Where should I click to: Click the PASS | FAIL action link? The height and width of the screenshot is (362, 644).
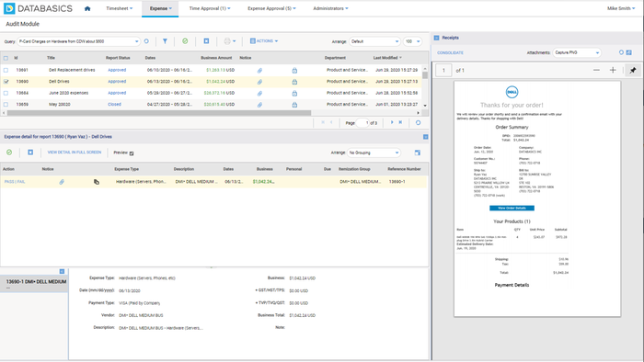(15, 182)
